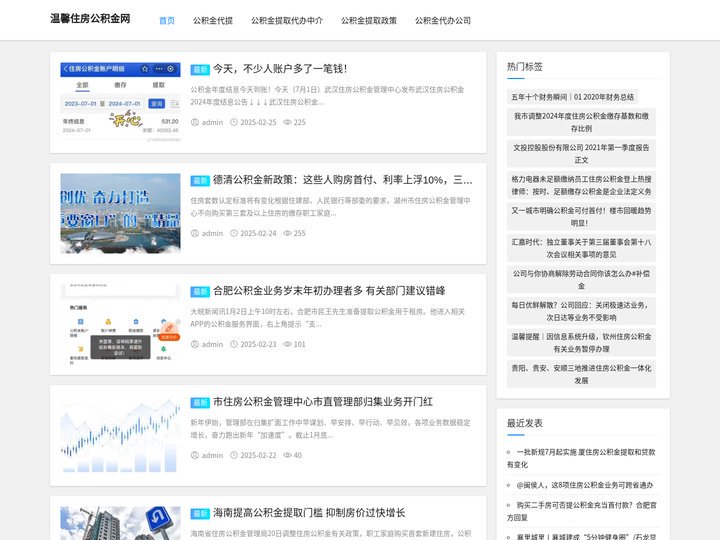The height and width of the screenshot is (540, 720).
Task: Click clock icon next to 2025-02-24
Action: [x=234, y=233]
